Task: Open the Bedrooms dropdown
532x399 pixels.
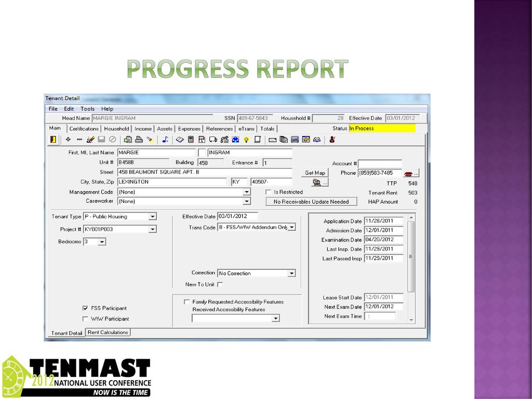Action: click(102, 242)
